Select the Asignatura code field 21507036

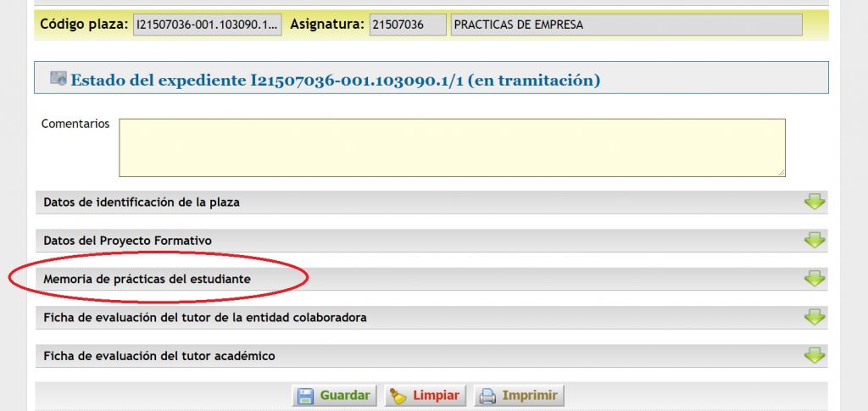tap(408, 25)
